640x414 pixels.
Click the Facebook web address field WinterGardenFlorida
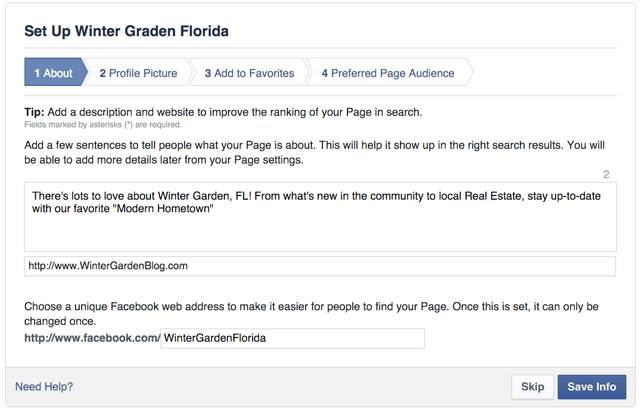pos(292,338)
